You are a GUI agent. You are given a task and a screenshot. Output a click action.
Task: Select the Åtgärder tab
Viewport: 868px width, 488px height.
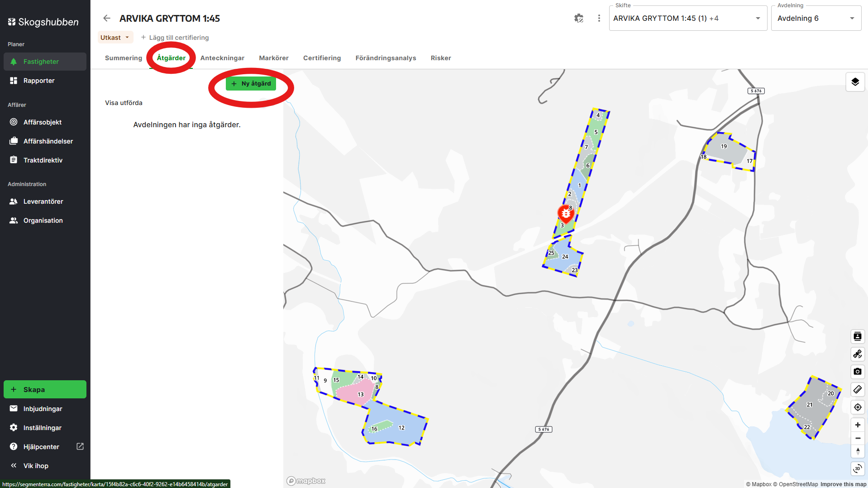click(x=171, y=58)
